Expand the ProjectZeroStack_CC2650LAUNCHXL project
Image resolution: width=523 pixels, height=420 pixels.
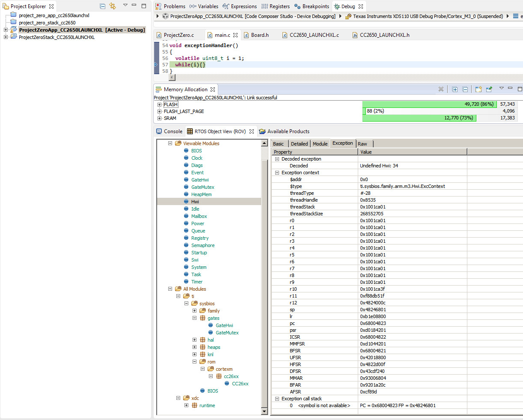click(x=6, y=37)
